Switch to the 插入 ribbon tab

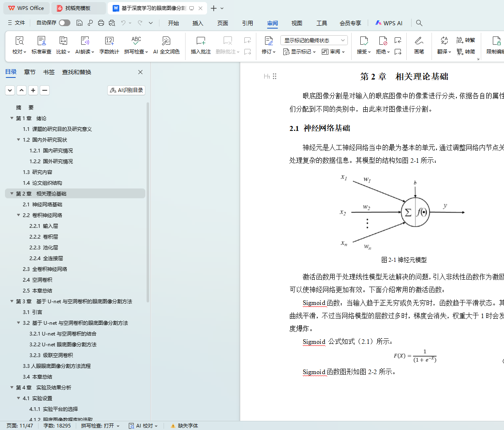coord(198,23)
